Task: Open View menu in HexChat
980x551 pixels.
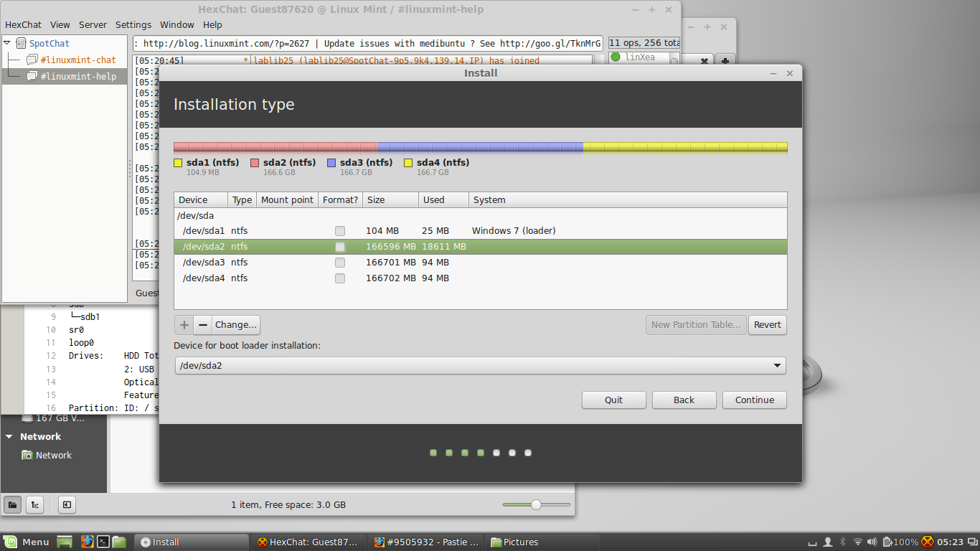Action: (x=60, y=24)
